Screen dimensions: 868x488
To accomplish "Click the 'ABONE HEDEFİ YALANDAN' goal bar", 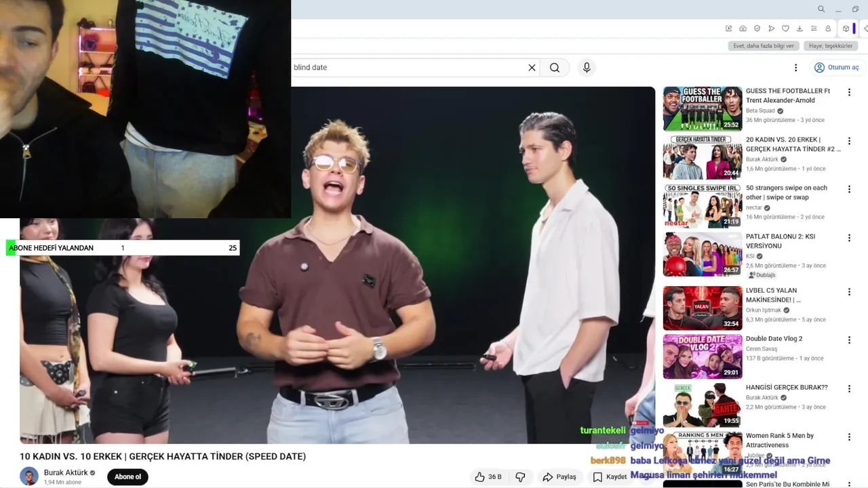I will pos(123,248).
